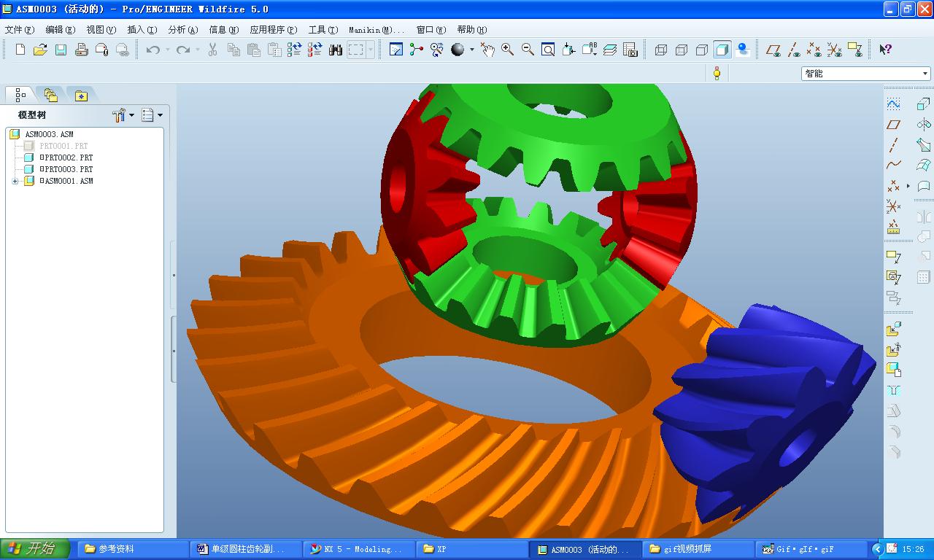Open the 应用程序(P) menu
The image size is (934, 560).
(x=273, y=30)
